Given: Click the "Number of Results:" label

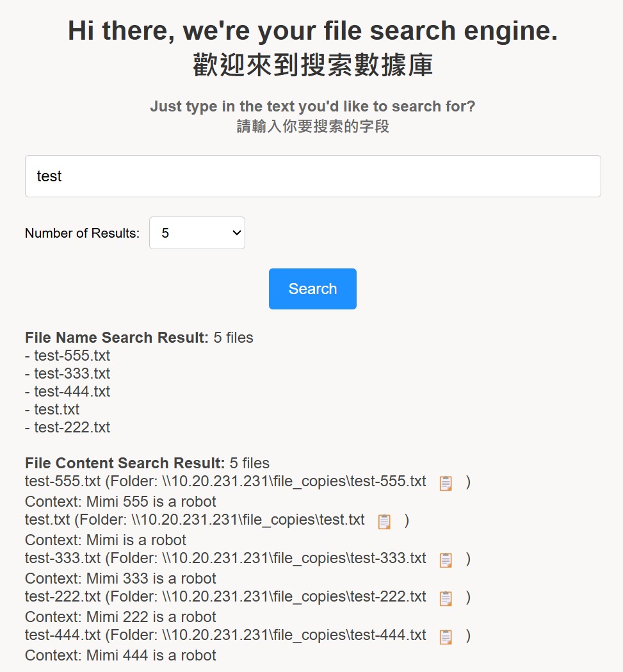Looking at the screenshot, I should click(x=82, y=233).
